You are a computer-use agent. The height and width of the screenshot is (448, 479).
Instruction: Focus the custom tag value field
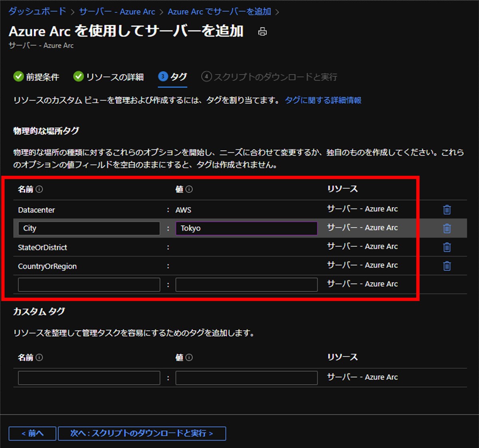[246, 378]
